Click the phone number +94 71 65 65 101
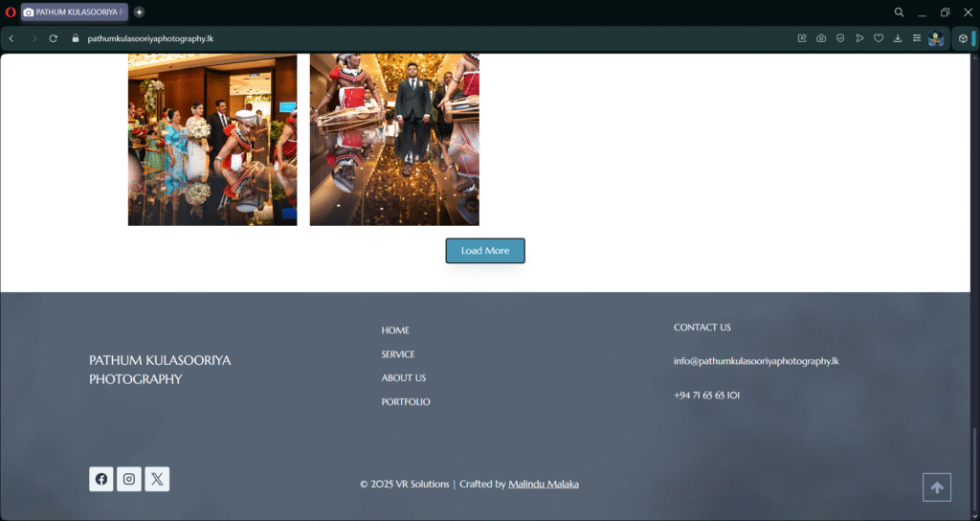The height and width of the screenshot is (521, 980). pyautogui.click(x=707, y=396)
